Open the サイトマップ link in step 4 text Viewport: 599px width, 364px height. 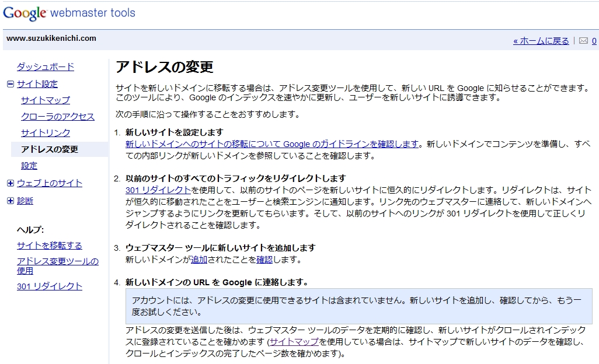click(294, 342)
